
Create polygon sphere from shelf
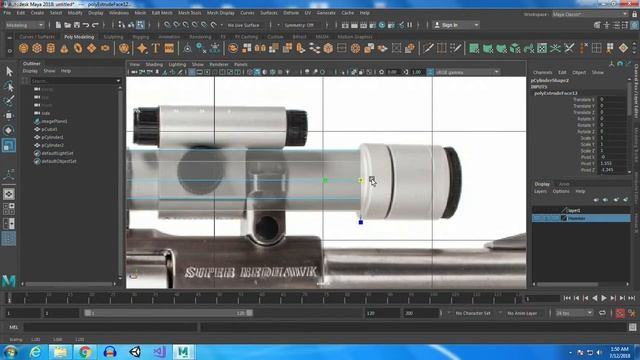(x=23, y=49)
